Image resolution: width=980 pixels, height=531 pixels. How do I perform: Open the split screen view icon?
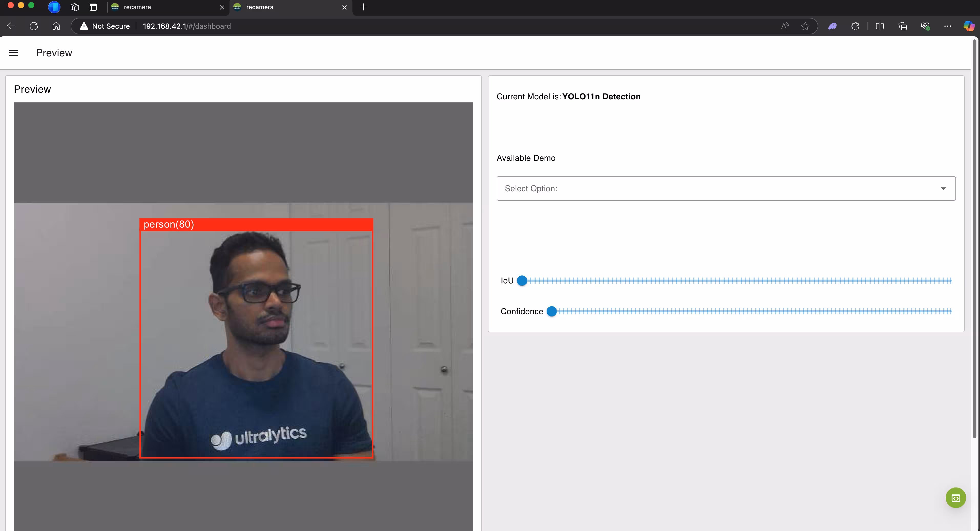coord(880,26)
